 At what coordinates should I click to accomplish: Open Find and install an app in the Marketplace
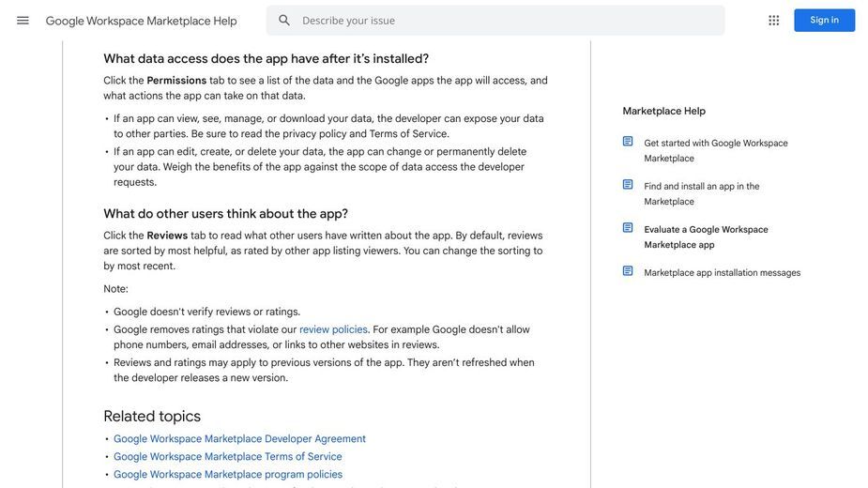pyautogui.click(x=701, y=194)
